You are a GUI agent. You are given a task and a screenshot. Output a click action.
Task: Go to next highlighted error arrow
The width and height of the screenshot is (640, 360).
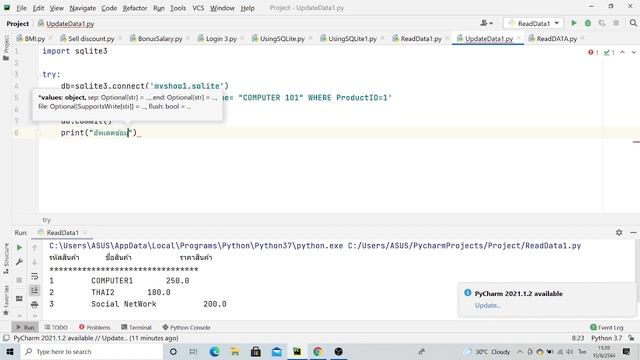pos(633,52)
